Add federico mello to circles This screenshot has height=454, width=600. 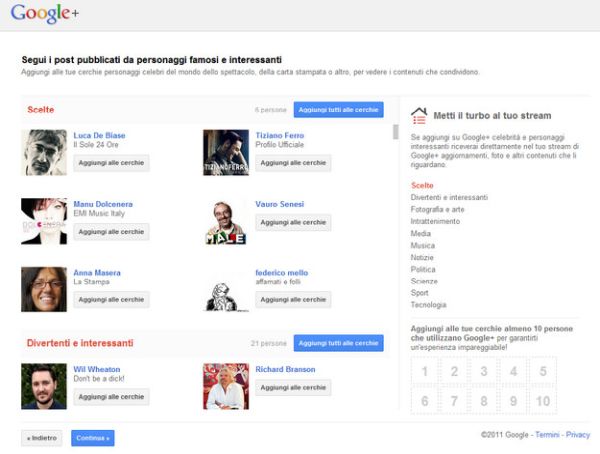(293, 299)
